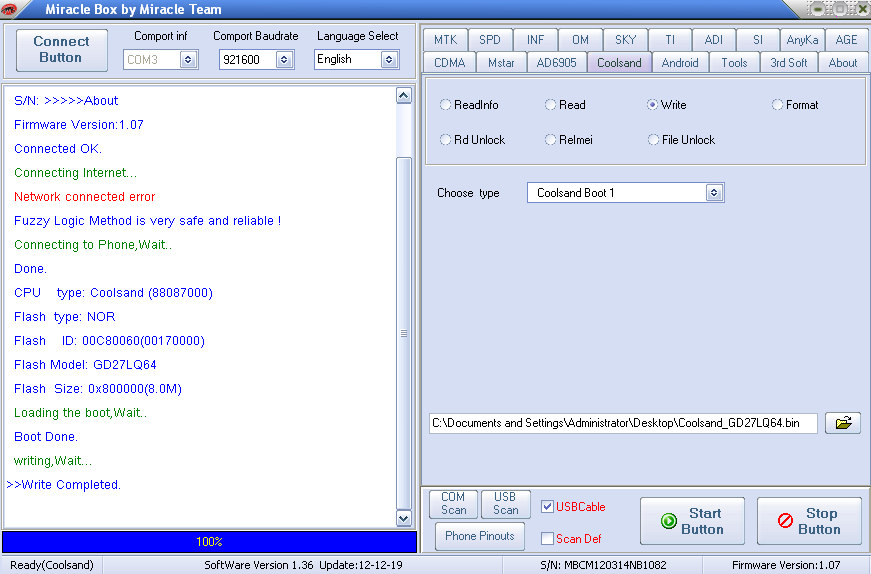This screenshot has height=574, width=871.
Task: Switch to the INF tab
Action: tap(535, 39)
